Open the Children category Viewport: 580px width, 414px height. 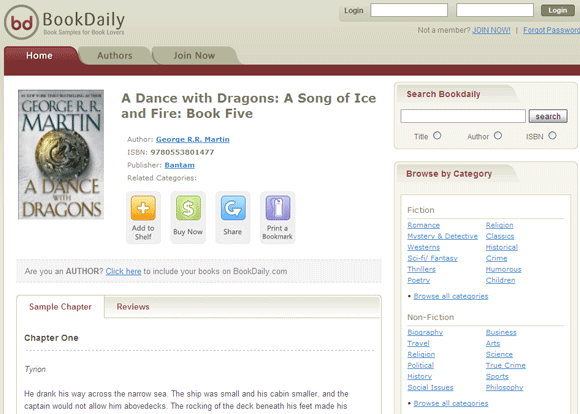[500, 280]
